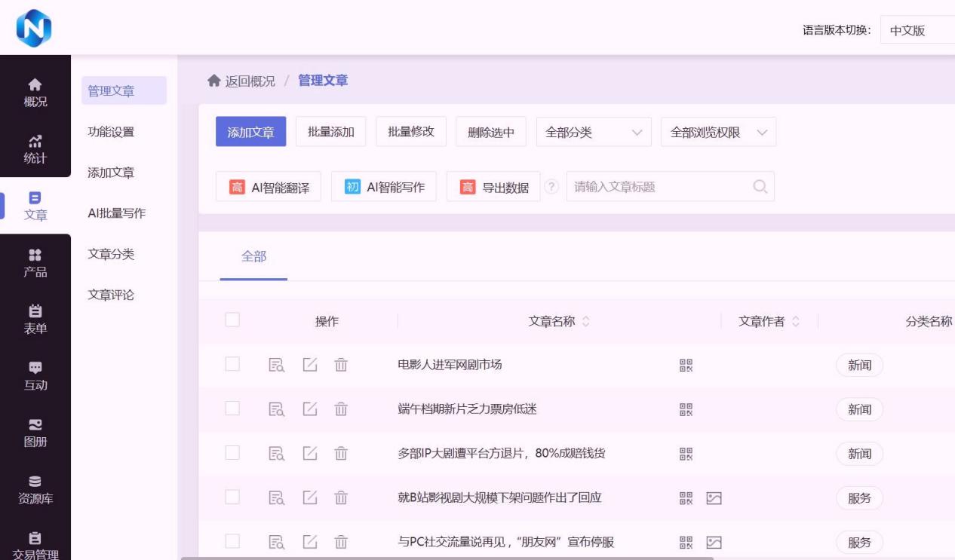Select the checkbox for 就B站影视剧大规模下架问题 row
The image size is (955, 560).
click(x=232, y=498)
